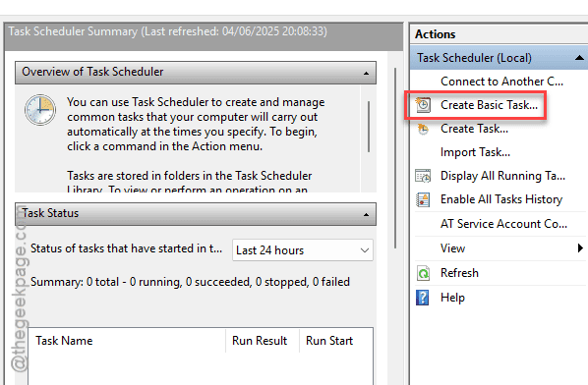Click the green Refresh icon

(x=423, y=273)
